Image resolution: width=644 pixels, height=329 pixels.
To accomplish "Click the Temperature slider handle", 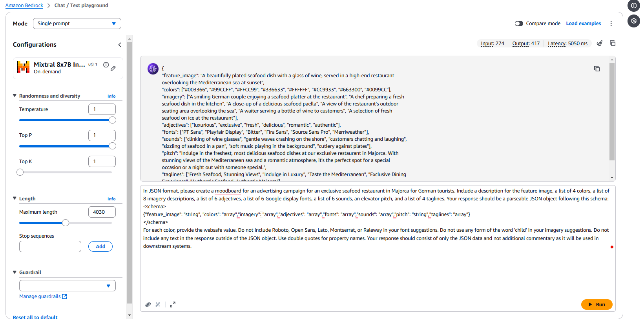I will tap(112, 120).
